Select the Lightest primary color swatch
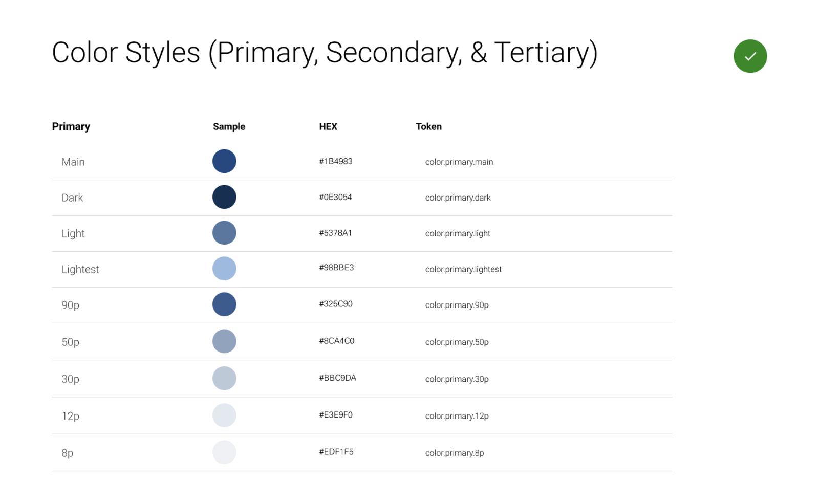Screen dimensions: 819x504 (x=224, y=269)
